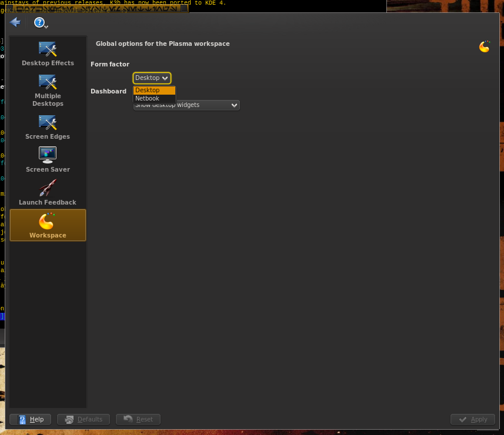This screenshot has width=504, height=435.
Task: Click the Help button
Action: tap(31, 419)
